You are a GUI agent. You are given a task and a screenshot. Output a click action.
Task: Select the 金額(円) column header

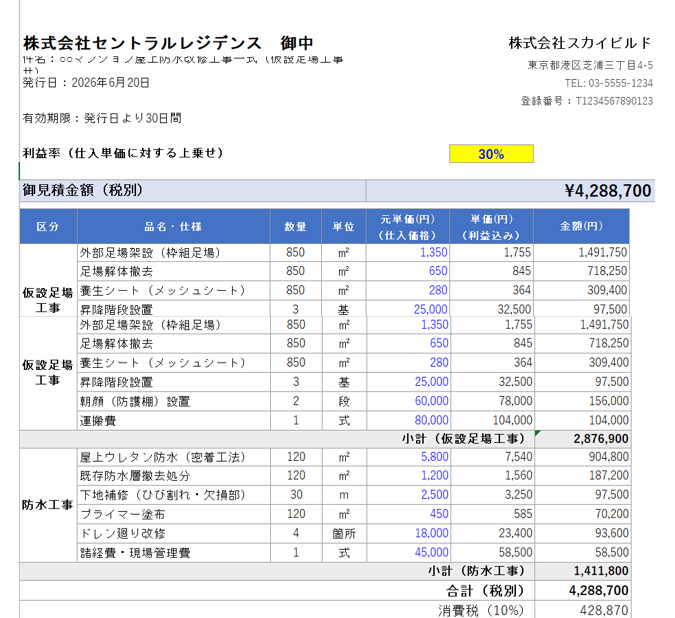coord(582,226)
